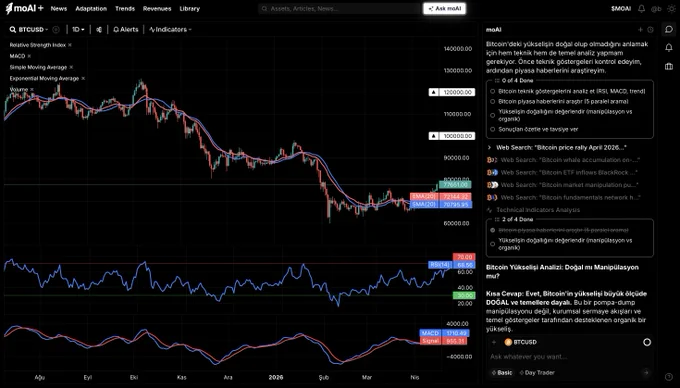Click the add symbol plus circle icon
This screenshot has width=680, height=388.
click(56, 29)
